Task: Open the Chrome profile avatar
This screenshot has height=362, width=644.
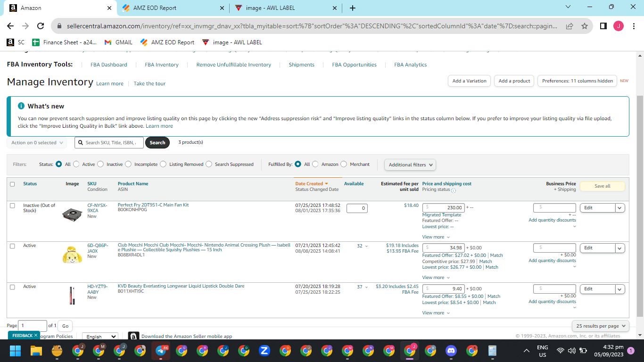Action: tap(619, 26)
